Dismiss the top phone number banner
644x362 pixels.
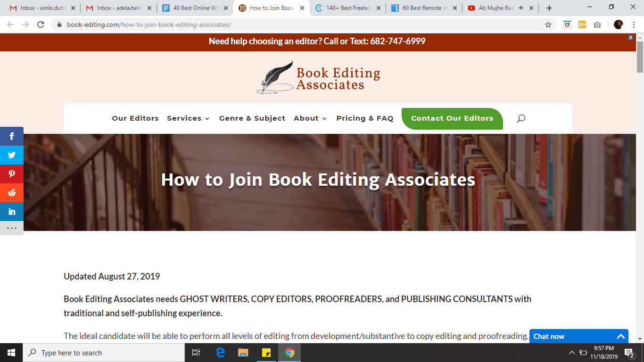pyautogui.click(x=631, y=37)
